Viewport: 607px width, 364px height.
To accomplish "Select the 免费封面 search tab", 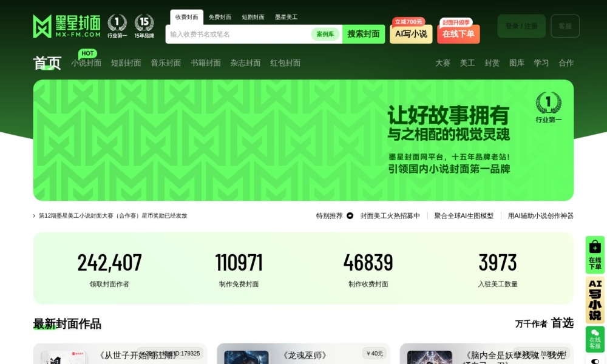I will [220, 17].
